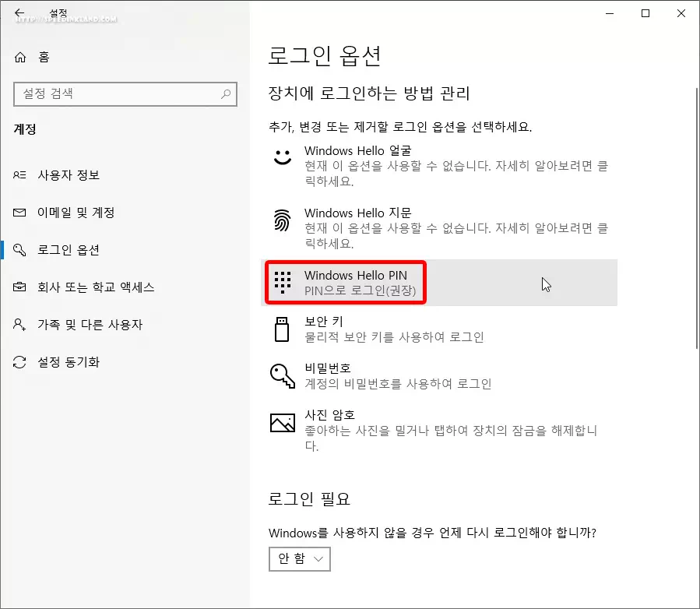Image resolution: width=700 pixels, height=609 pixels.
Task: Click the 얼굴 description ending 클릭하세요
Action: [456, 174]
